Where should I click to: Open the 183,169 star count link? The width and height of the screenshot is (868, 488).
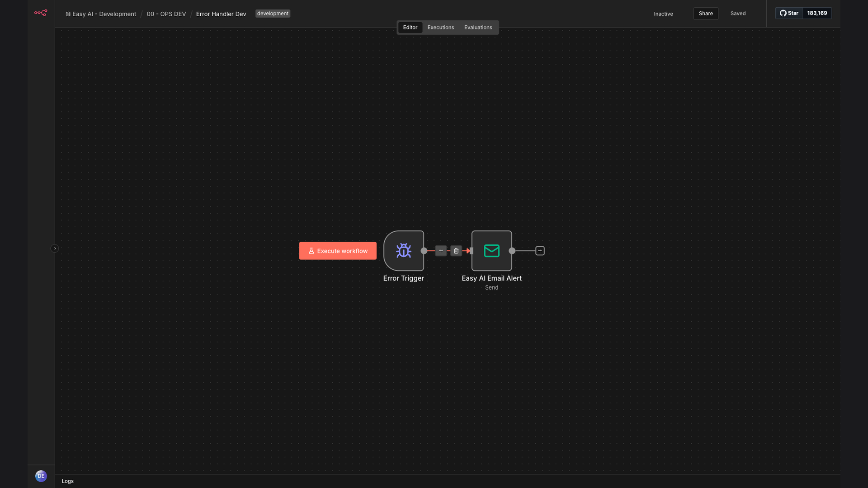point(817,13)
